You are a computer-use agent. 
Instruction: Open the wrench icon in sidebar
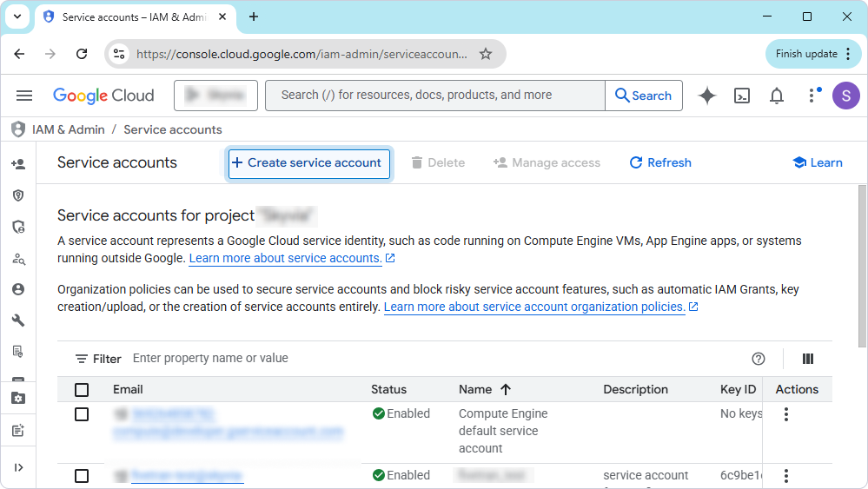click(x=18, y=320)
